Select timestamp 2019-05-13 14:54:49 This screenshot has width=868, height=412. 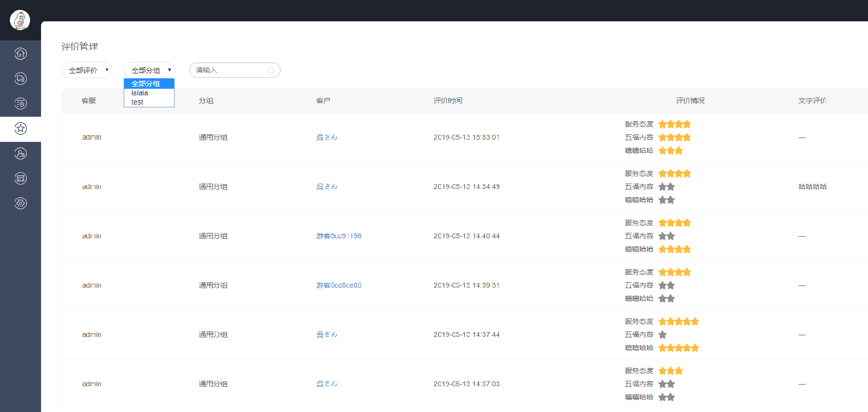[466, 187]
